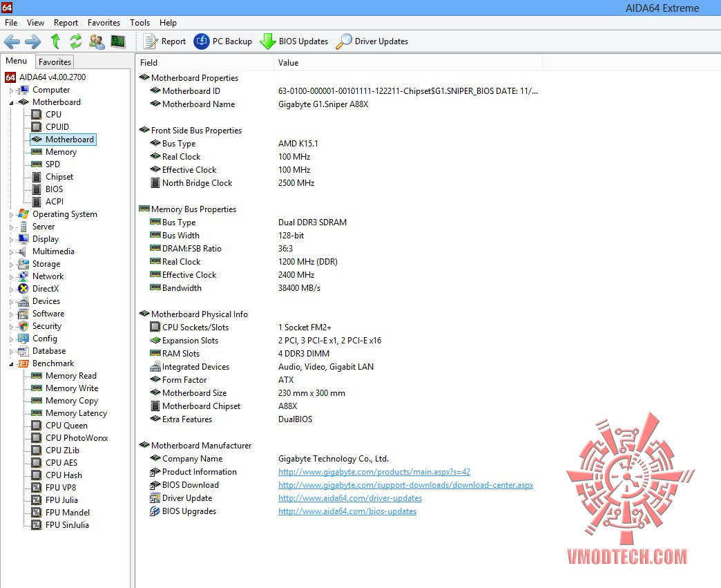Click the BIOS Updates toolbar button
721x588 pixels.
tap(294, 41)
